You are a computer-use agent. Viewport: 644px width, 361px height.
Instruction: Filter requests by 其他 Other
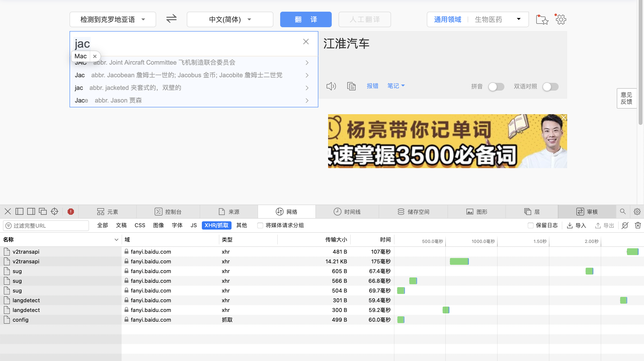tap(241, 225)
